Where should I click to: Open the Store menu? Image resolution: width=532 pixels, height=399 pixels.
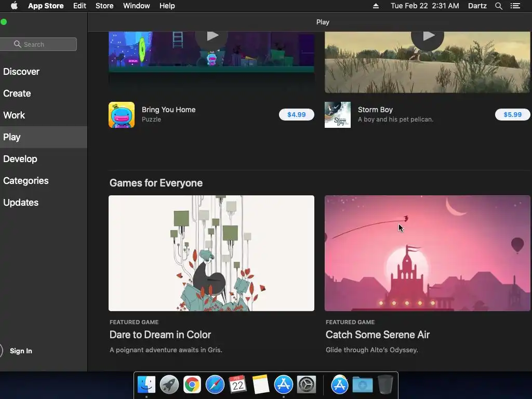[x=104, y=6]
